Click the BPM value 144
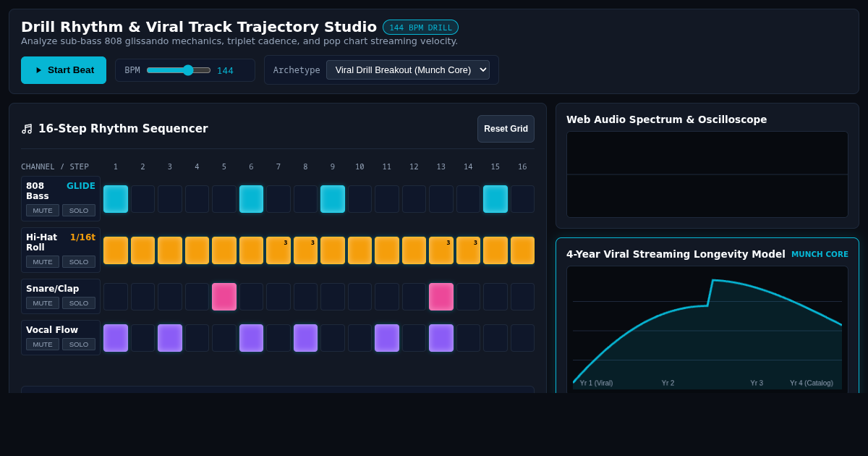Image resolution: width=868 pixels, height=456 pixels. 225,71
